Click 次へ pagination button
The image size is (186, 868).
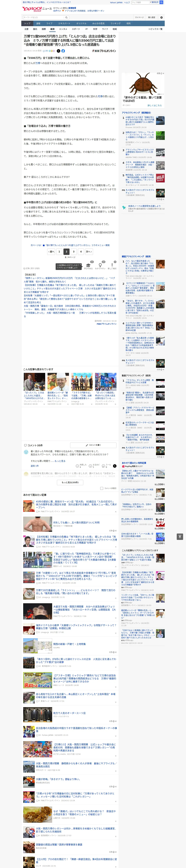pyautogui.click(x=89, y=251)
